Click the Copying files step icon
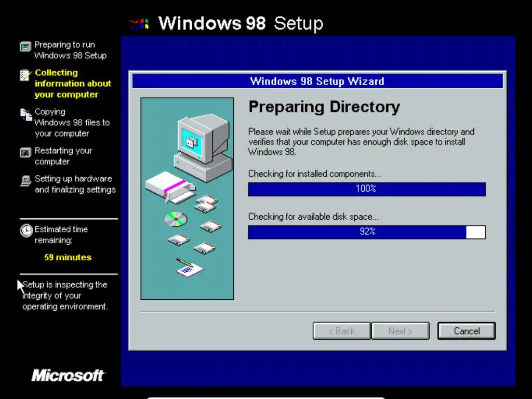Image resolution: width=532 pixels, height=399 pixels. point(26,114)
